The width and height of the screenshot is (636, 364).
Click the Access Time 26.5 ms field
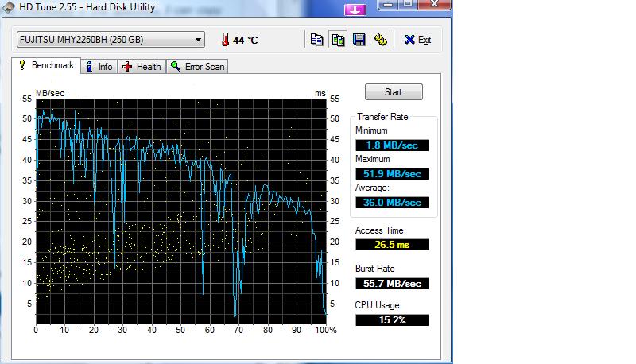[x=392, y=245]
